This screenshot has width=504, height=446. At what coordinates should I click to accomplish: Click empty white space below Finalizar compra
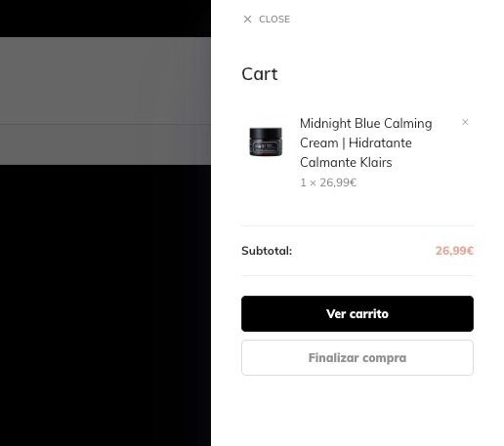point(357,412)
